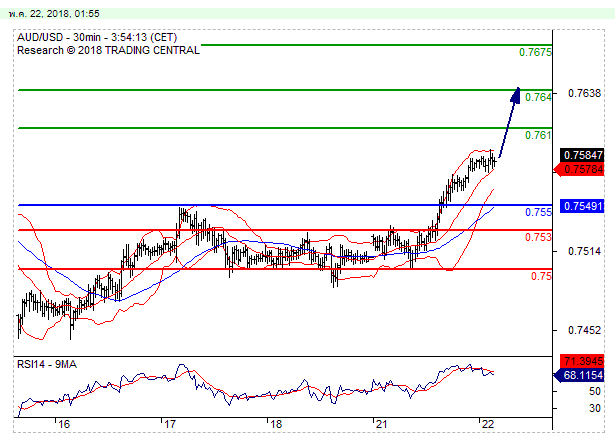Click the red 0.75784 price tag
This screenshot has width=615, height=441.
click(x=579, y=169)
